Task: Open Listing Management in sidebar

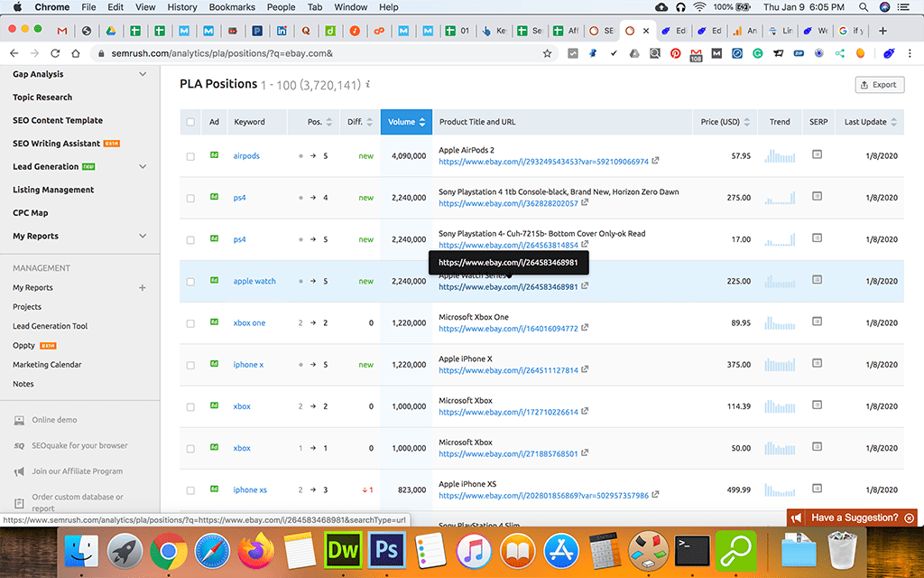Action: tap(53, 190)
